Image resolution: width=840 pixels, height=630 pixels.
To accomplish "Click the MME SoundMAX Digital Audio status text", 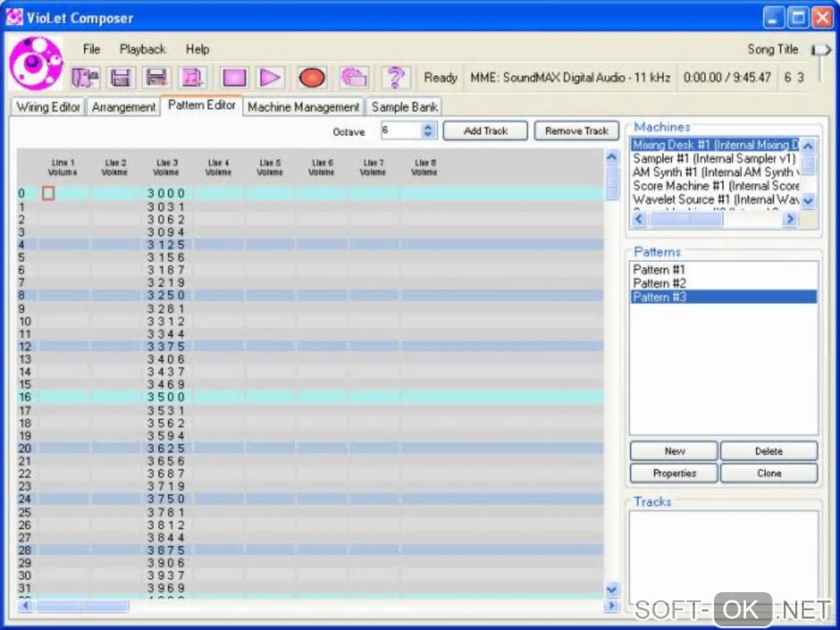I will coord(570,77).
